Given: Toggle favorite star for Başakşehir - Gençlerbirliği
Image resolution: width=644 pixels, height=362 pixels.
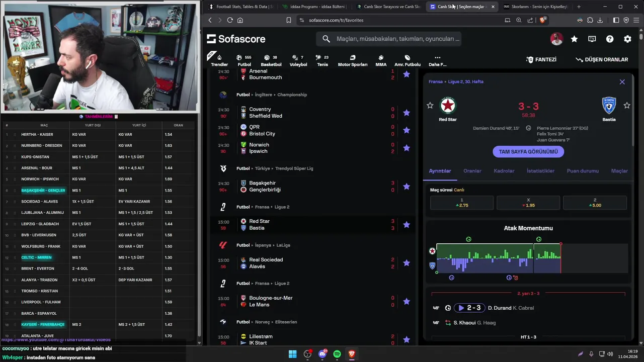Looking at the screenshot, I should pos(407,187).
